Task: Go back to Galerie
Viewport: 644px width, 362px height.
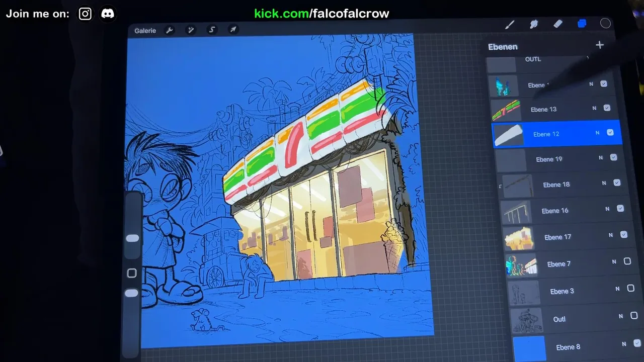Action: [145, 31]
